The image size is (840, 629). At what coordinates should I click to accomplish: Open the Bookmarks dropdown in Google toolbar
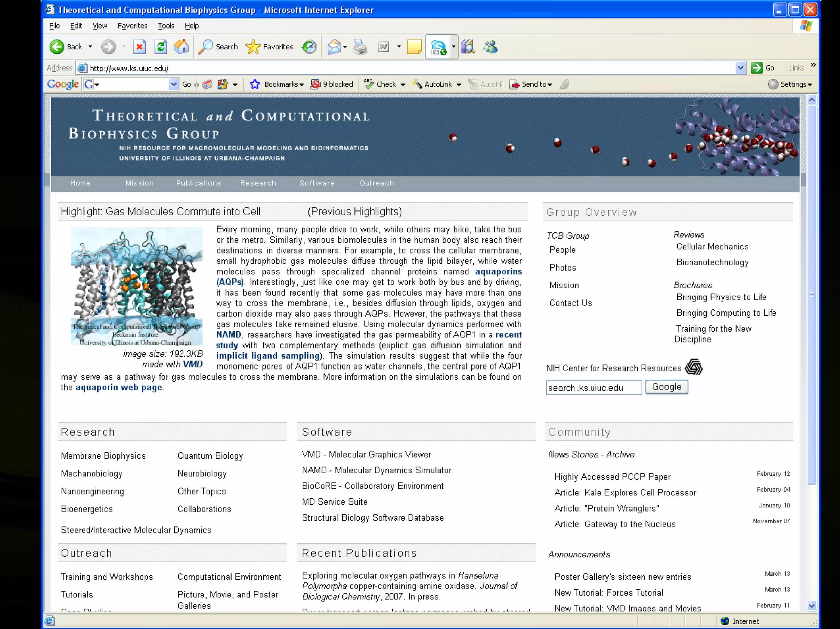(x=283, y=84)
